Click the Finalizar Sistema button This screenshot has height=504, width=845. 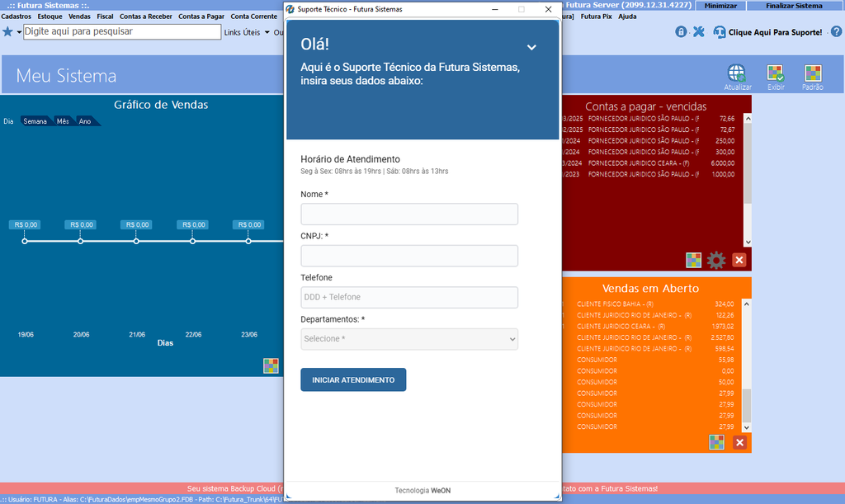pyautogui.click(x=795, y=6)
